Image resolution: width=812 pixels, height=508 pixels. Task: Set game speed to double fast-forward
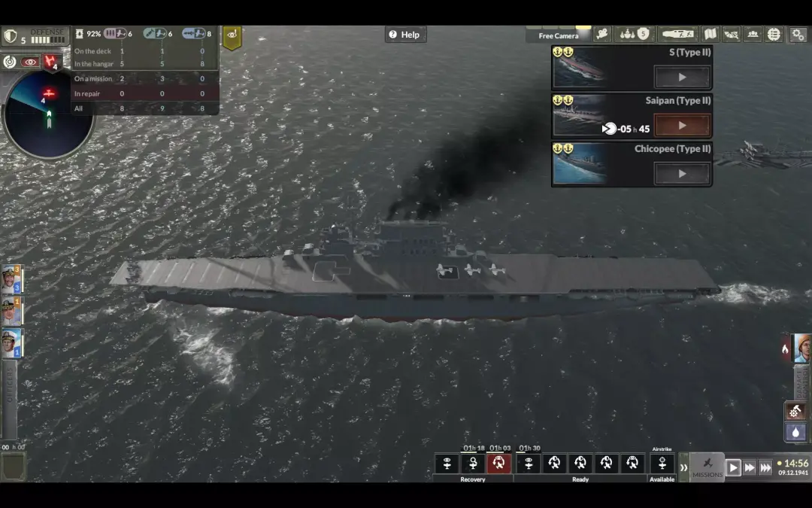point(750,468)
